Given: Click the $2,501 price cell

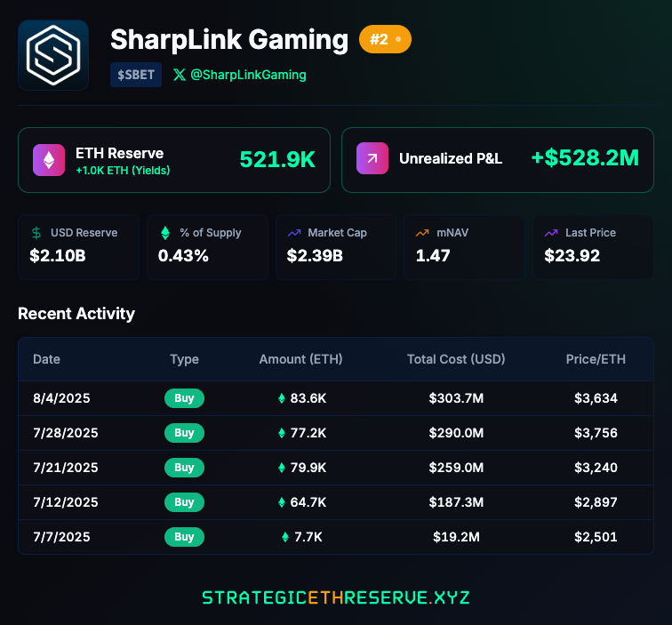Looking at the screenshot, I should 596,537.
